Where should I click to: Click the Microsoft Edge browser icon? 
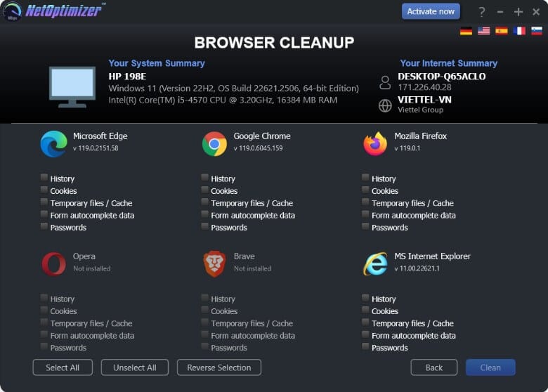(53, 144)
